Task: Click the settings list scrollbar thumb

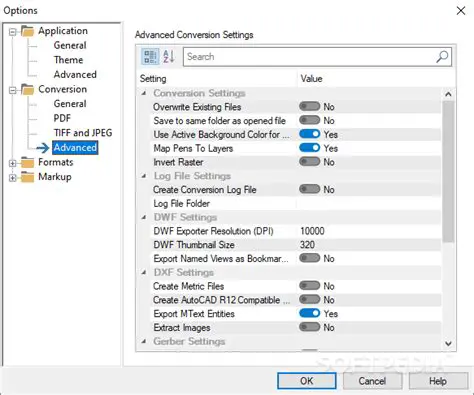Action: coord(448,171)
